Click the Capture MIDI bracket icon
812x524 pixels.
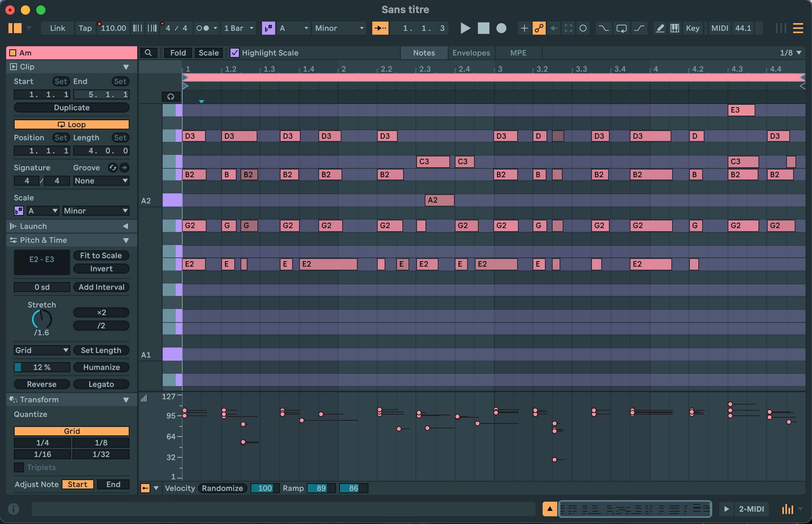[568, 28]
